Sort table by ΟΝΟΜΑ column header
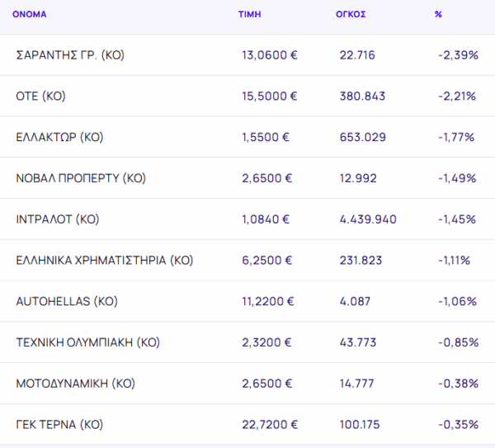 pyautogui.click(x=29, y=15)
